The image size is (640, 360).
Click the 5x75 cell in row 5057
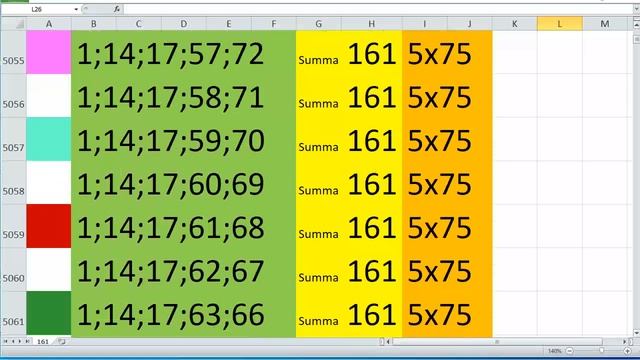[447, 139]
